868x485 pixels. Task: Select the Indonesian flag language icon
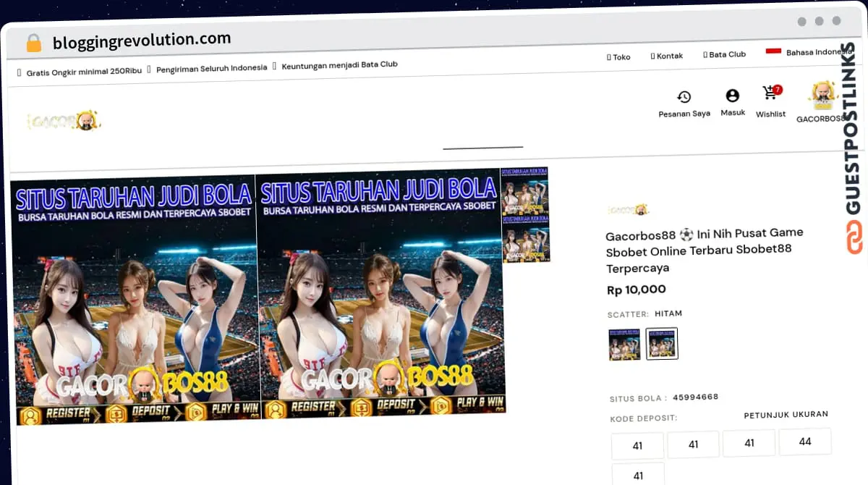(773, 52)
